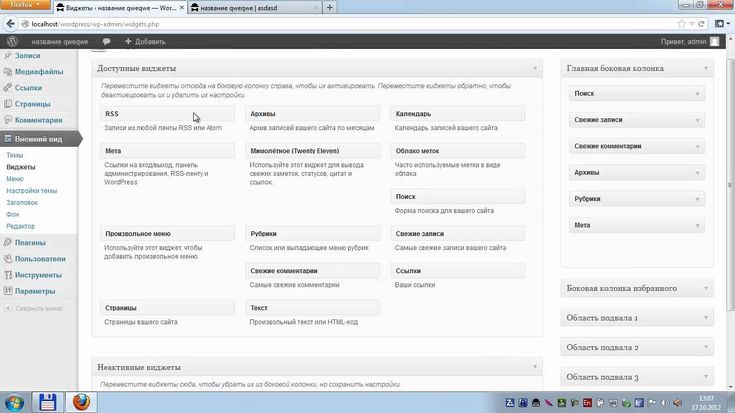
Task: Expand the Свежие записи sidebar widget arrow
Action: click(698, 120)
